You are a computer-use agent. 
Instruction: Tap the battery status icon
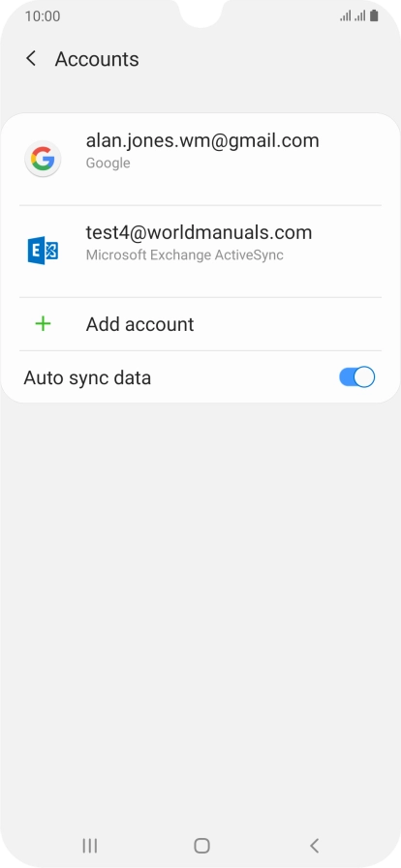pos(374,16)
